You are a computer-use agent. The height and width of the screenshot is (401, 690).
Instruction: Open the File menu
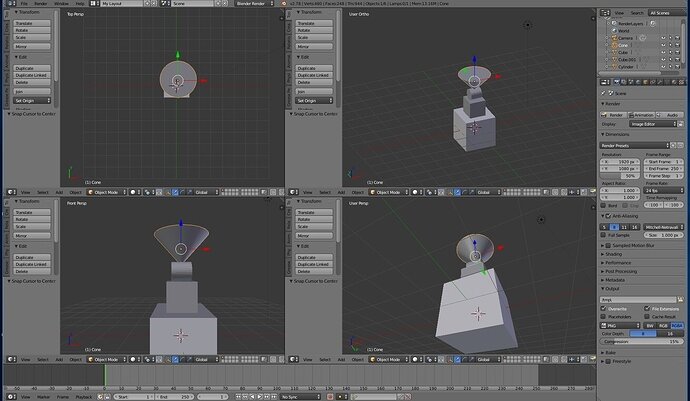(x=24, y=4)
